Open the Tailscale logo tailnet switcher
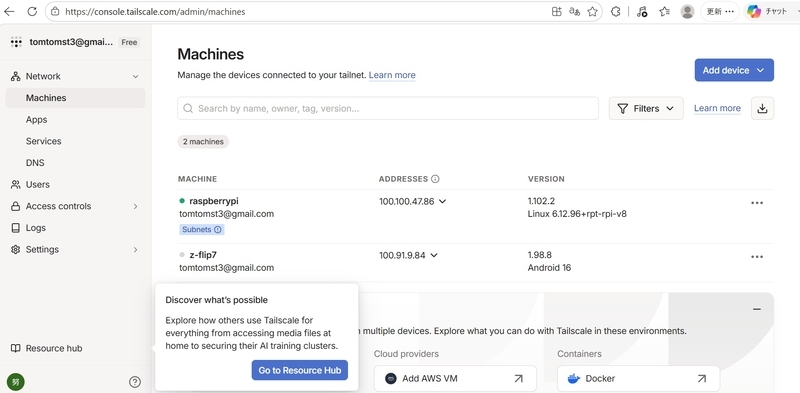 coord(16,42)
